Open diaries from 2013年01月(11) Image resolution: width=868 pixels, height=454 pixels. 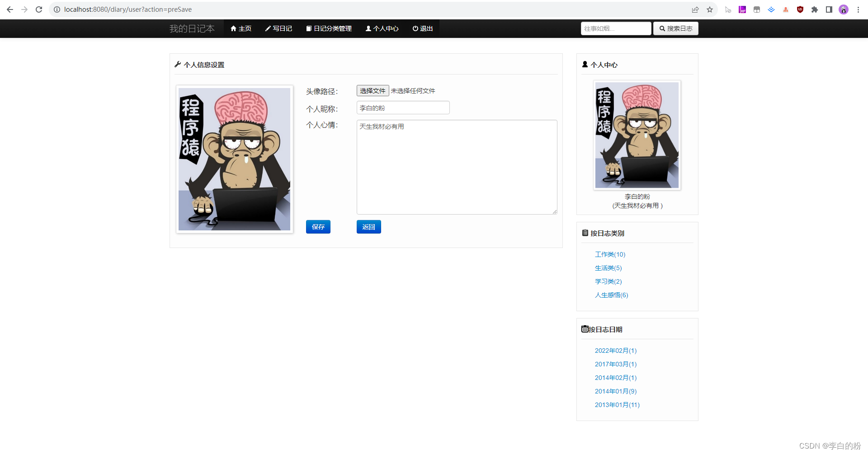(x=618, y=405)
